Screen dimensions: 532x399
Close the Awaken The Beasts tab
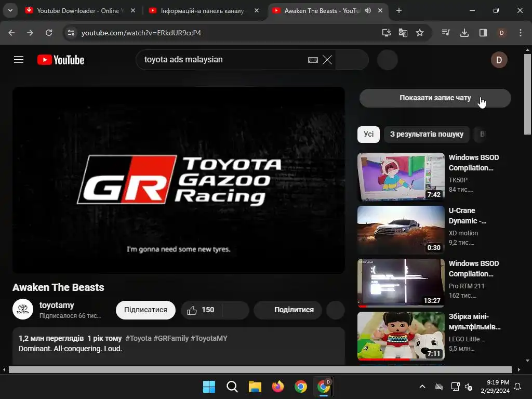tap(380, 10)
